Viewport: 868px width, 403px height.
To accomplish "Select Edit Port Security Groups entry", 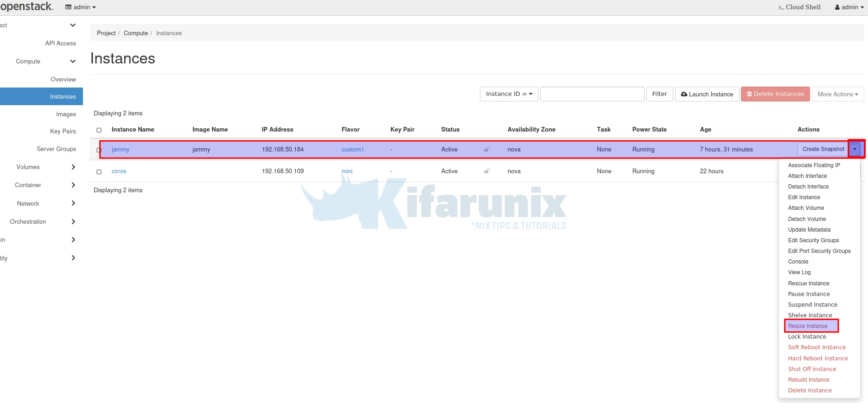I will click(819, 251).
